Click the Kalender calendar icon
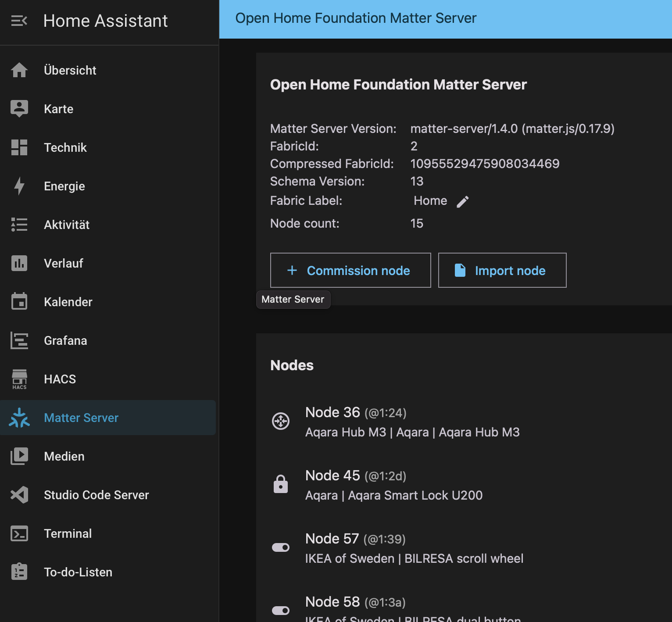The width and height of the screenshot is (672, 622). coord(19,301)
